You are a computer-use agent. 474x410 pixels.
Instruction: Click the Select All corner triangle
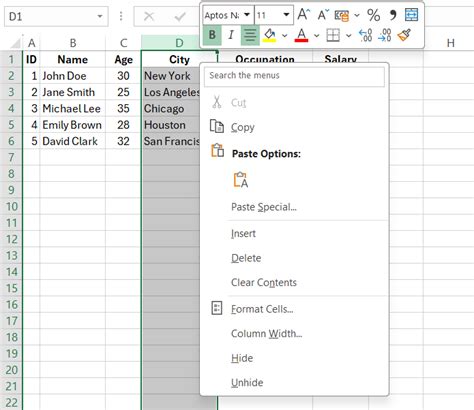click(14, 43)
